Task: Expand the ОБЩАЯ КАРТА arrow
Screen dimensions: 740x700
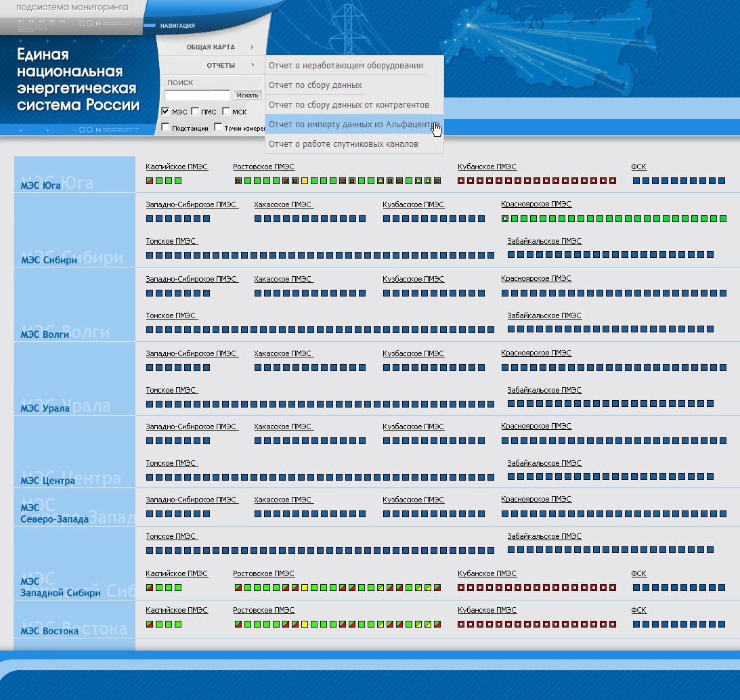Action: tap(253, 47)
